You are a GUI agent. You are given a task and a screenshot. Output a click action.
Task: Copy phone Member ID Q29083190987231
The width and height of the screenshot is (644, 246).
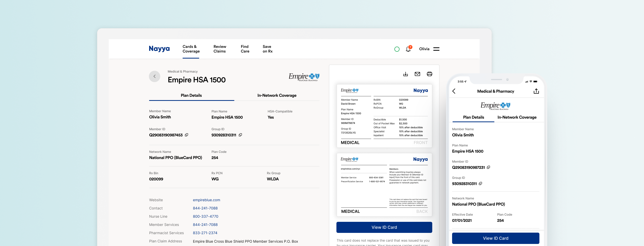[488, 167]
